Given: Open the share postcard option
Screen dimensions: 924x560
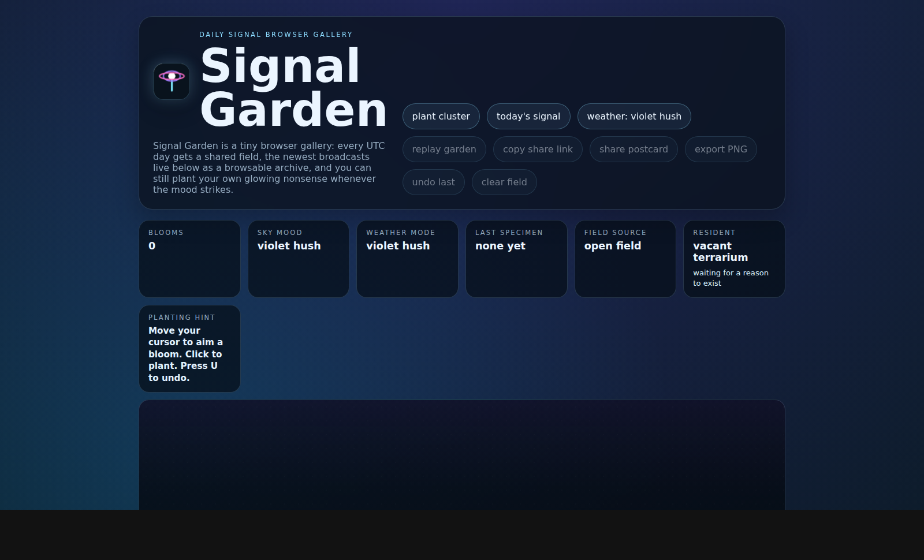Looking at the screenshot, I should coord(633,150).
